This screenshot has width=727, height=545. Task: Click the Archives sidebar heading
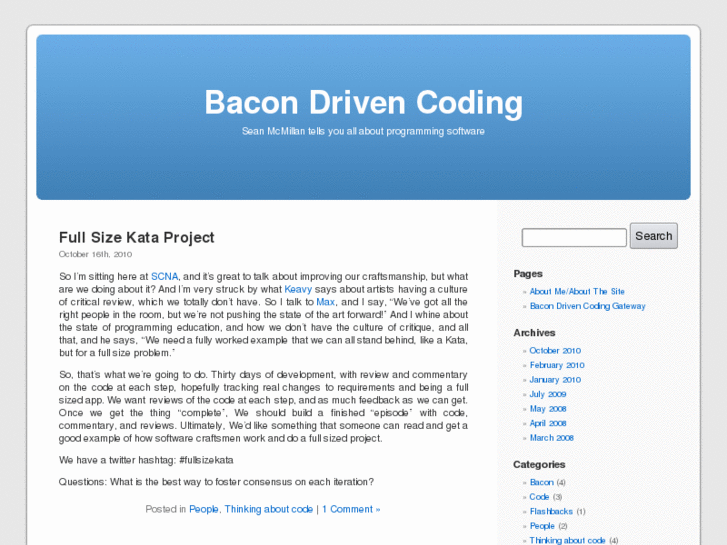pos(534,333)
